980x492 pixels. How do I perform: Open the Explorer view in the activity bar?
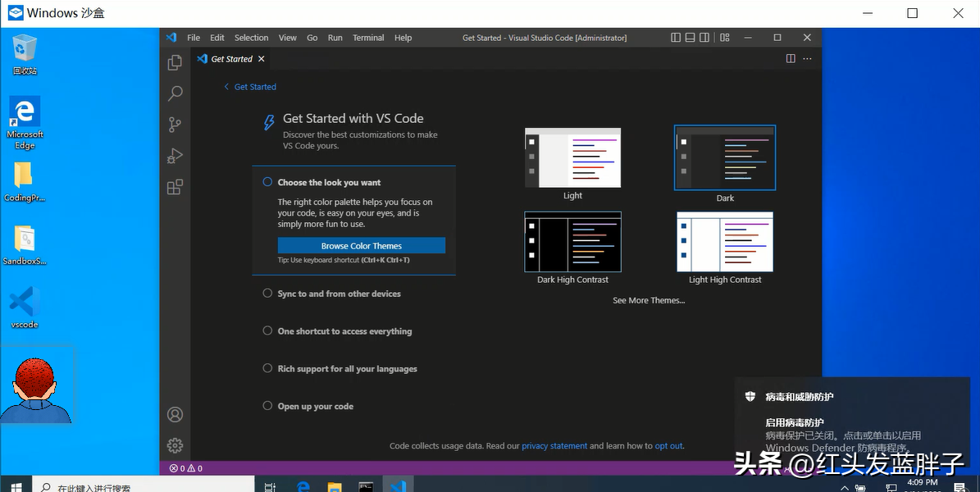point(175,61)
